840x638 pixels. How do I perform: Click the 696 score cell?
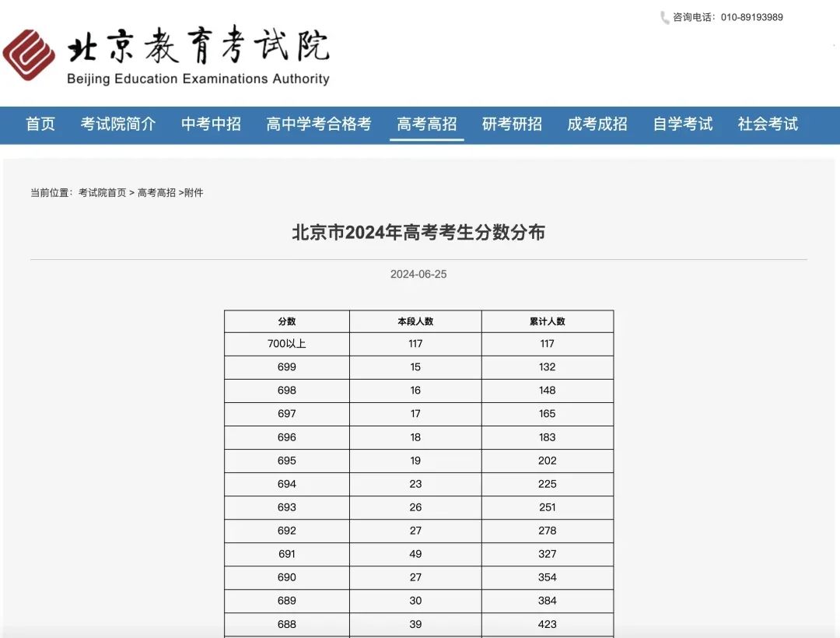coord(286,438)
